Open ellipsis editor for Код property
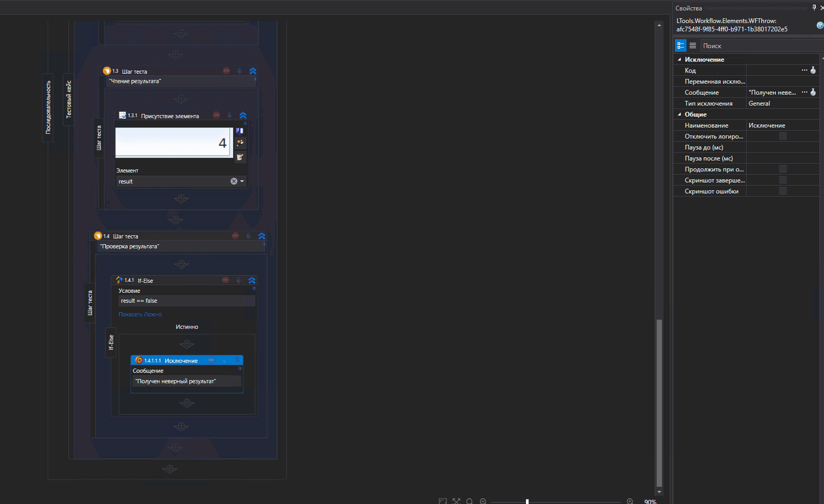Screen dimensions: 824x504 804,70
